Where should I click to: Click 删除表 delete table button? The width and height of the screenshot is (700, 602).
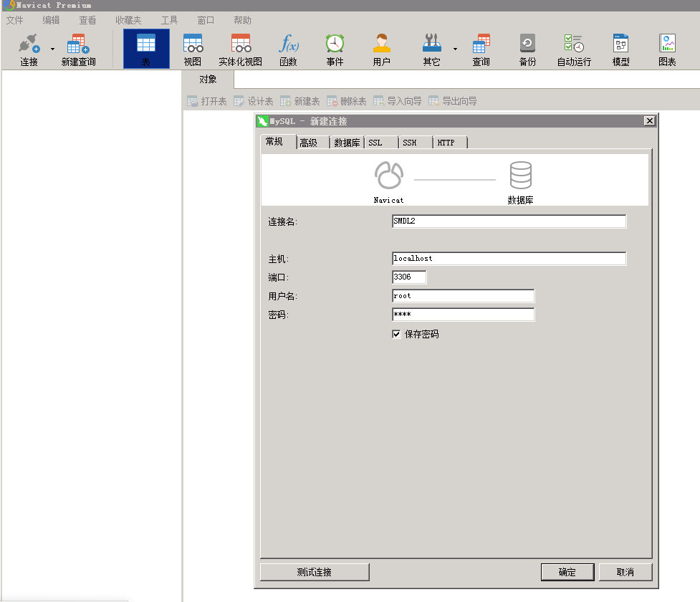coord(347,101)
